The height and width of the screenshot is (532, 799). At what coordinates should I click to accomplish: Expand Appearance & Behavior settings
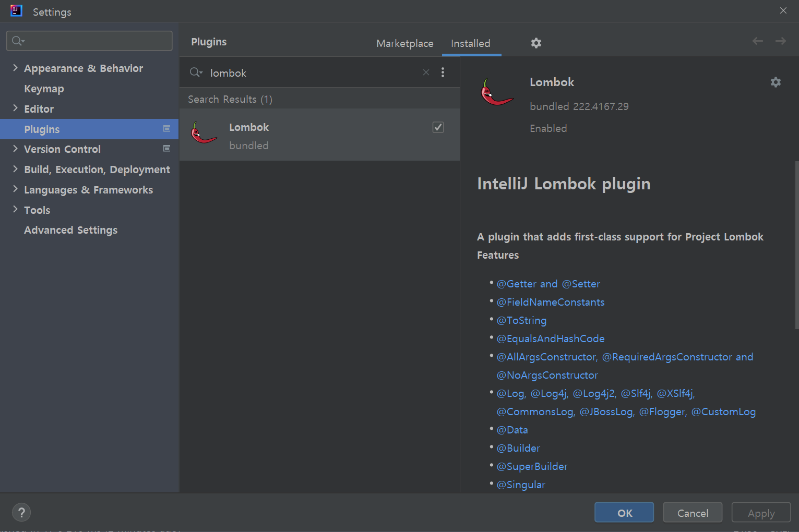(x=15, y=68)
